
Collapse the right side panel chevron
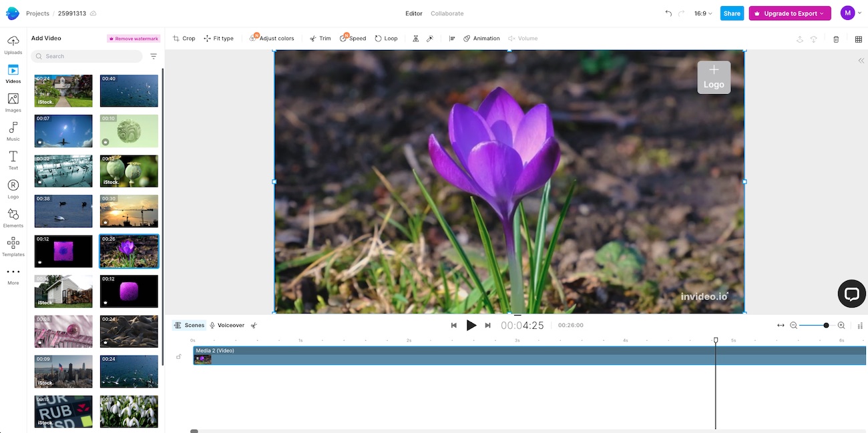coord(861,61)
